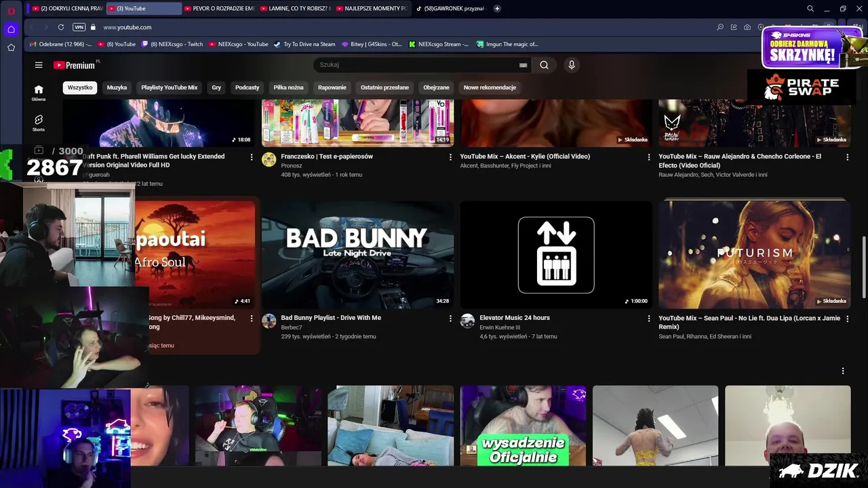The height and width of the screenshot is (488, 868).
Task: Open the Elevator Music 24 hours thumbnail
Action: pos(556,254)
